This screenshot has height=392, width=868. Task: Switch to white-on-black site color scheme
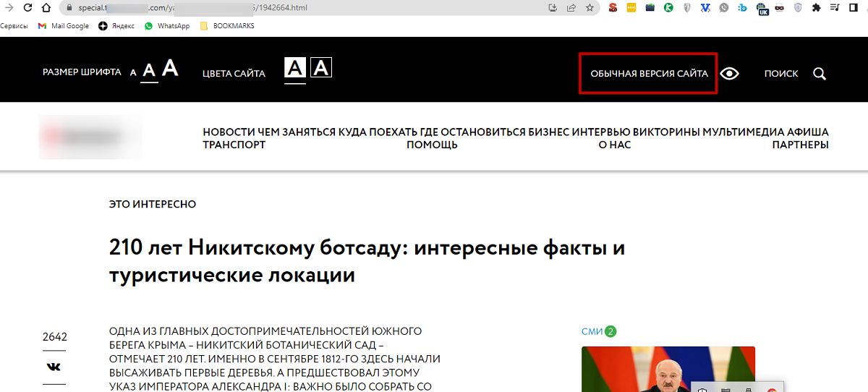[x=321, y=69]
